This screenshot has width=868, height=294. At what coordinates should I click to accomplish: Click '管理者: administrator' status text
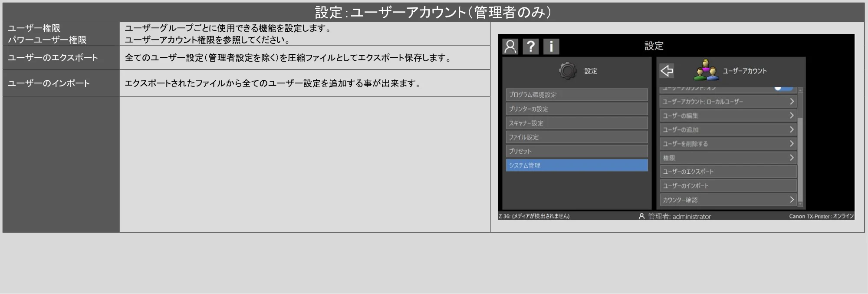(x=680, y=216)
